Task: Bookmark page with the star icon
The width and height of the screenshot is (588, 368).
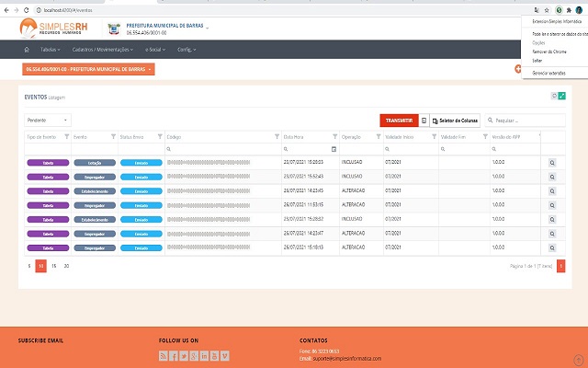Action: 547,10
